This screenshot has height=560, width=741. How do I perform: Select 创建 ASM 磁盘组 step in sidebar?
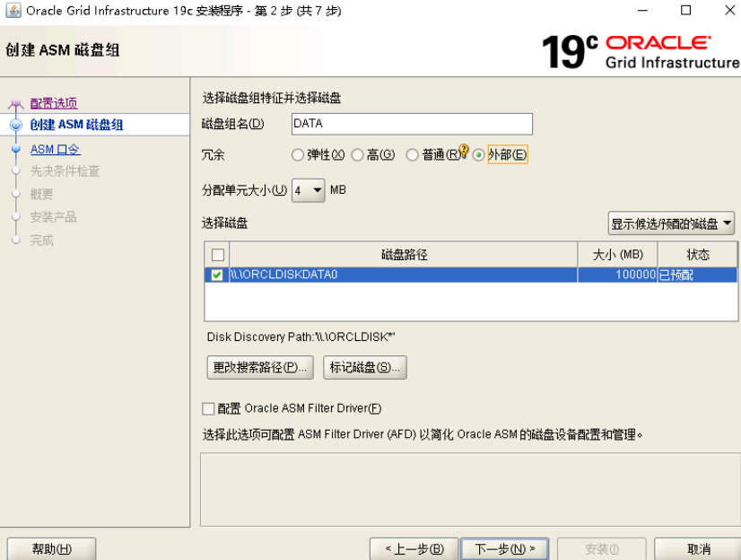click(76, 125)
